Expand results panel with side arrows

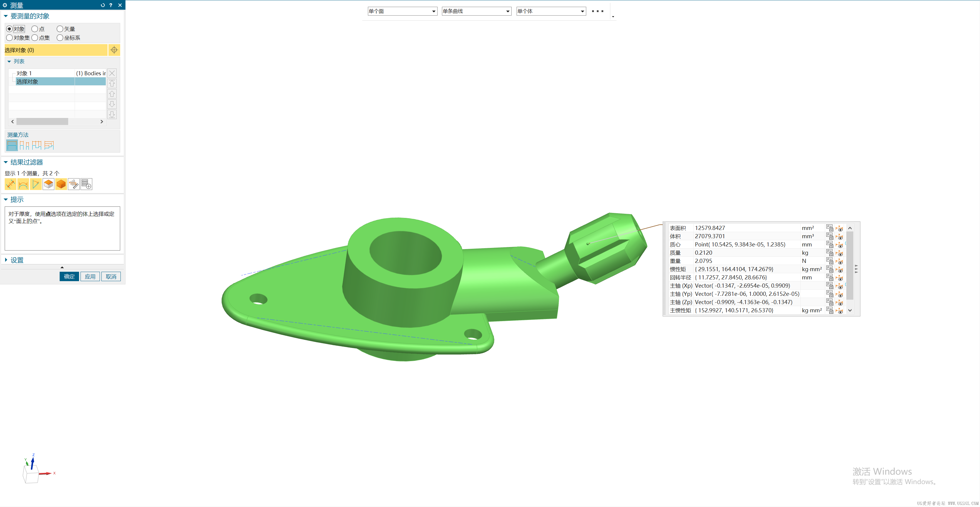[x=856, y=269]
